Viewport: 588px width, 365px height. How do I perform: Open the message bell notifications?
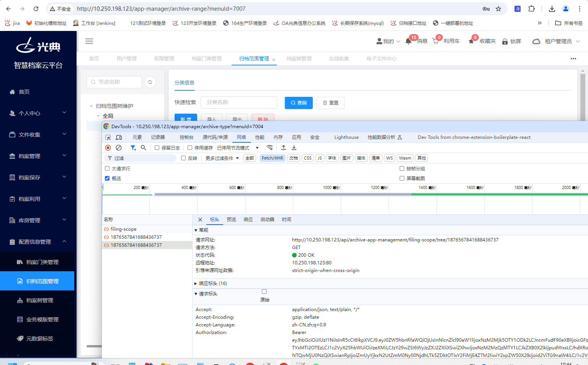[408, 41]
